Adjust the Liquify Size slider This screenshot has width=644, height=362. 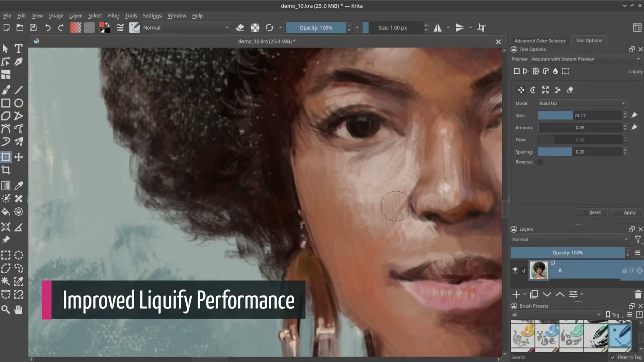pyautogui.click(x=580, y=115)
